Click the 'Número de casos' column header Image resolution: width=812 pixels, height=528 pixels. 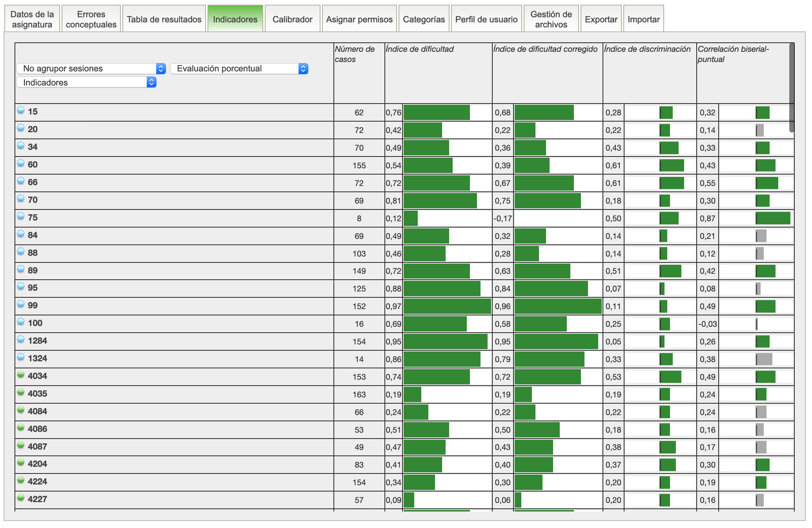point(355,54)
